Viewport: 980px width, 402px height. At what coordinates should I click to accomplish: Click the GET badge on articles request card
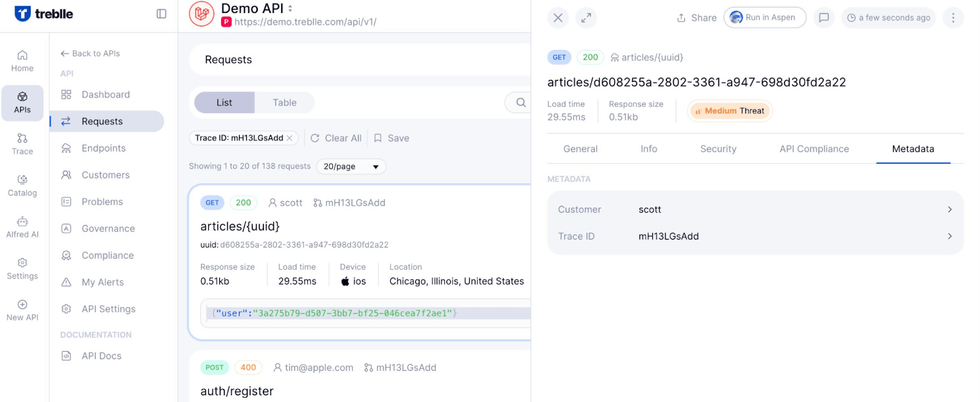pos(212,203)
